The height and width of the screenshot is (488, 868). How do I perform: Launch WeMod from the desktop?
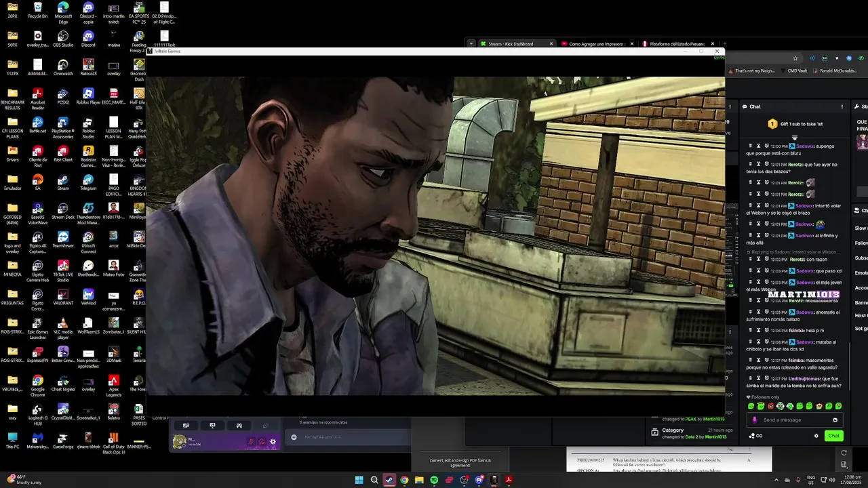click(x=88, y=296)
